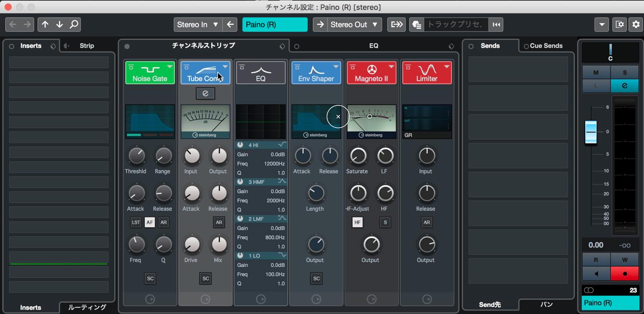Click the track preset reload icon
Screen dimensions: 644x314
(496, 24)
